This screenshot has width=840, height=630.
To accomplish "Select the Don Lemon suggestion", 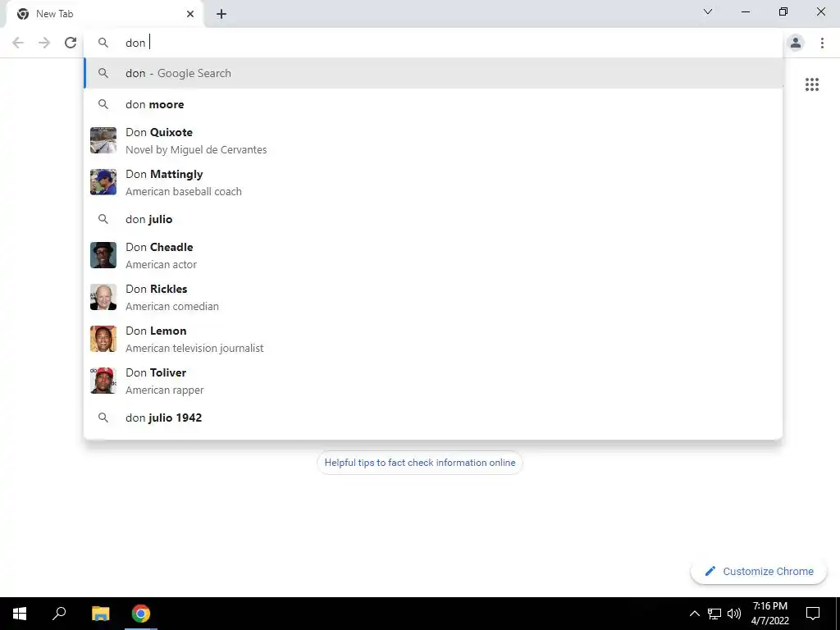I will 433,339.
